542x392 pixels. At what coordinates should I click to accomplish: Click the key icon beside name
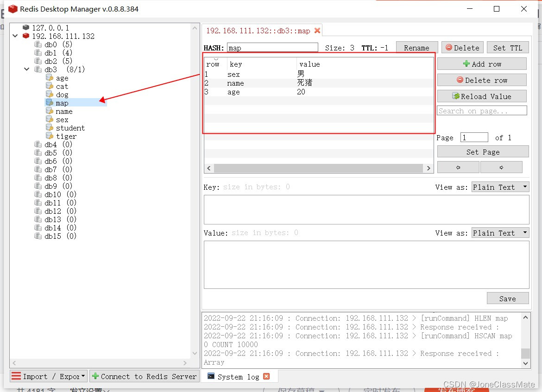click(x=50, y=111)
